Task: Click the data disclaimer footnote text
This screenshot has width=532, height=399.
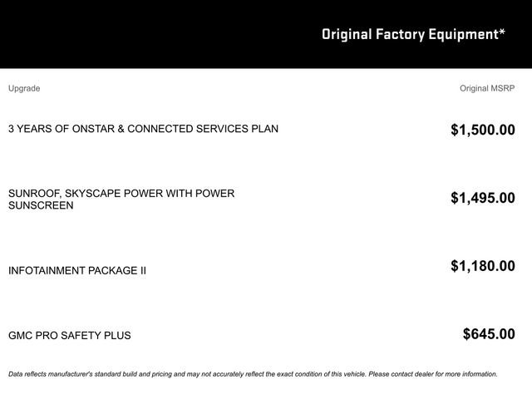Action: (x=253, y=374)
